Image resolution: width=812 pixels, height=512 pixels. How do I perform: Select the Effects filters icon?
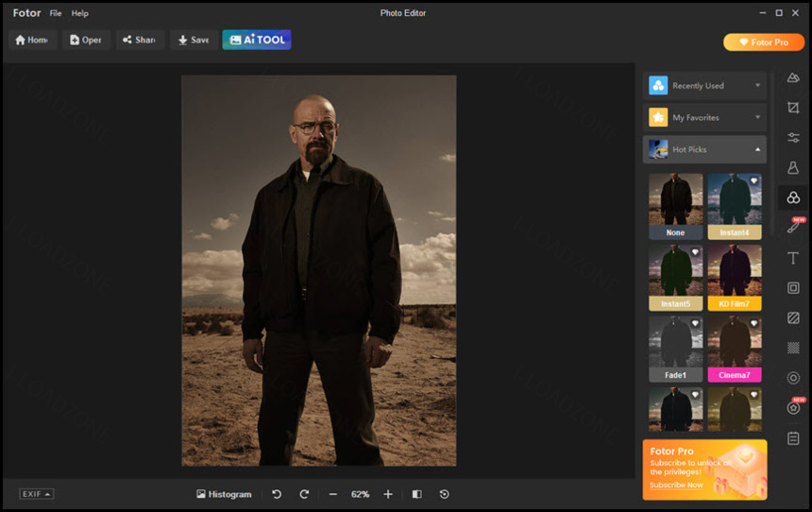(793, 197)
